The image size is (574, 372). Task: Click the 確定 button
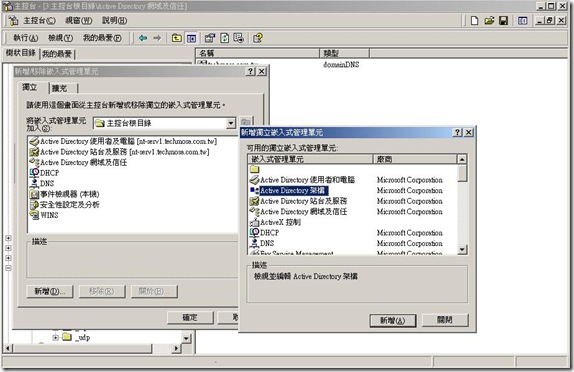190,317
